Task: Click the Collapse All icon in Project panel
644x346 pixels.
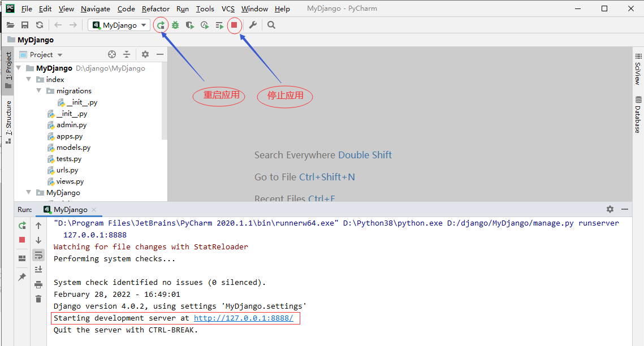Action: (127, 54)
